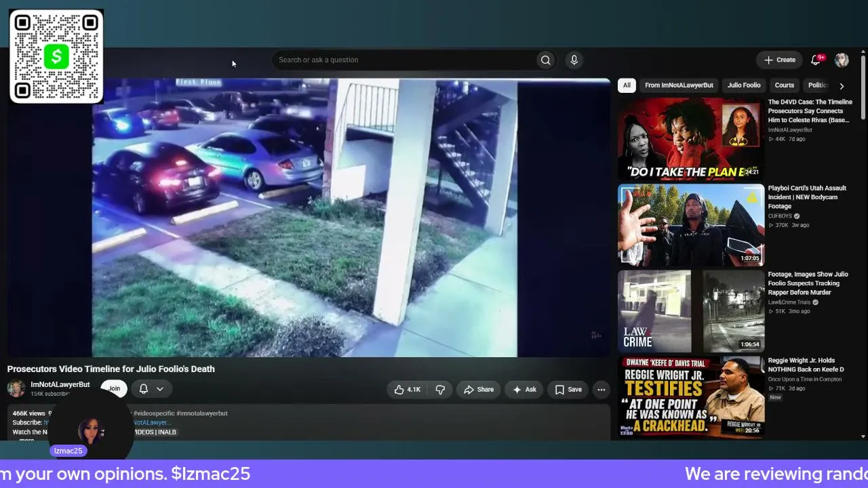Viewport: 868px width, 488px height.
Task: Click the #videospecific hashtag
Action: click(x=154, y=413)
